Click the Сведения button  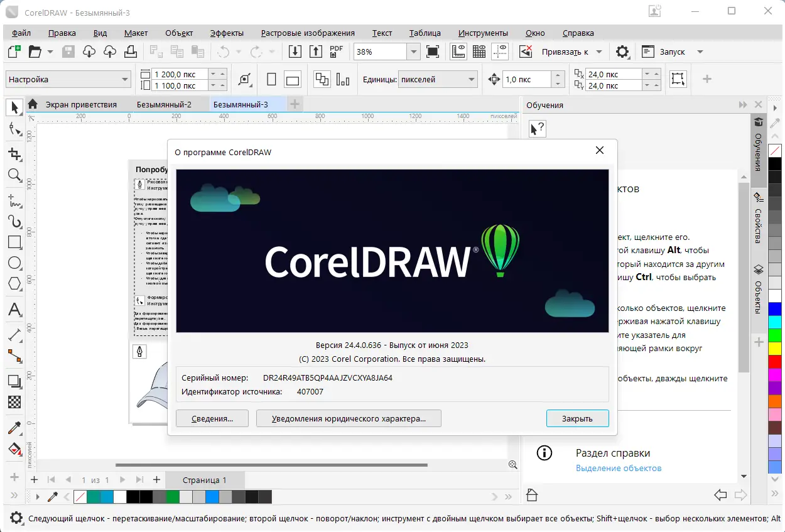[212, 418]
